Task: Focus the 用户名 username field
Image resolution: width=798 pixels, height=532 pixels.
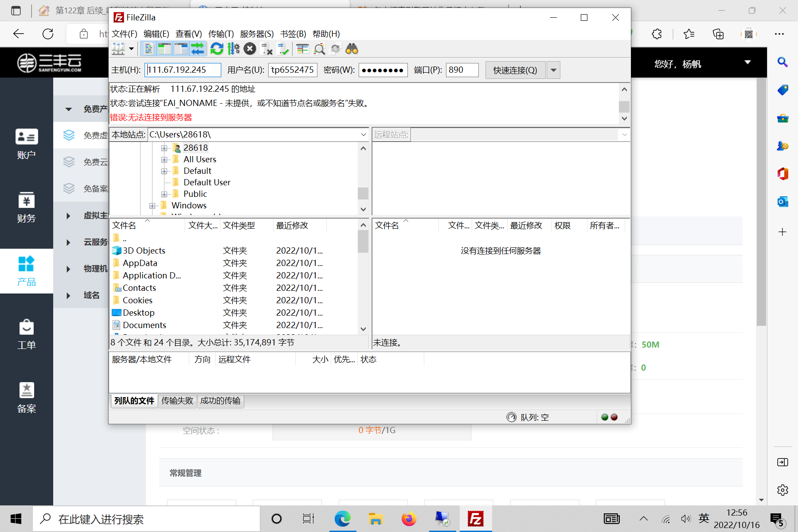Action: tap(293, 70)
